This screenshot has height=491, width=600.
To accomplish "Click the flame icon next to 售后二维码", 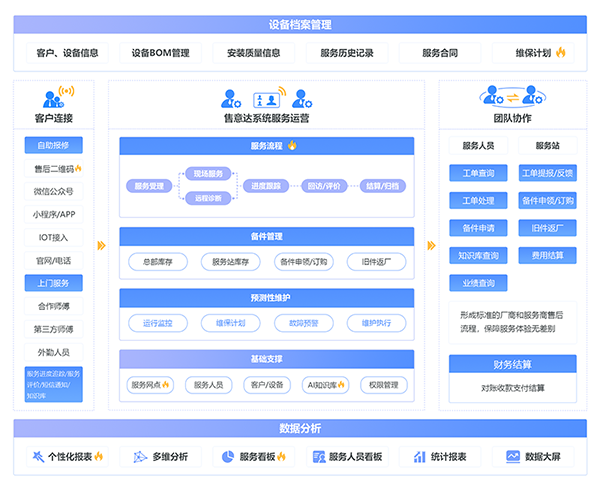I will pos(78,168).
